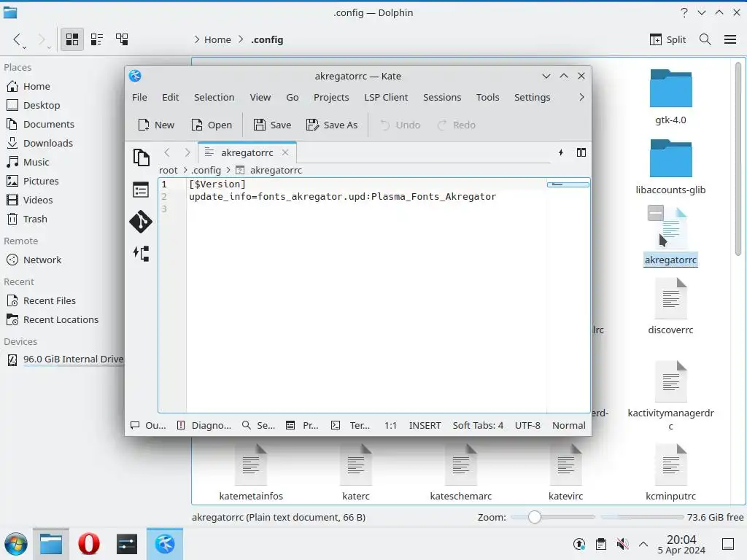Open Recent Files in sidebar
747x560 pixels.
(49, 301)
